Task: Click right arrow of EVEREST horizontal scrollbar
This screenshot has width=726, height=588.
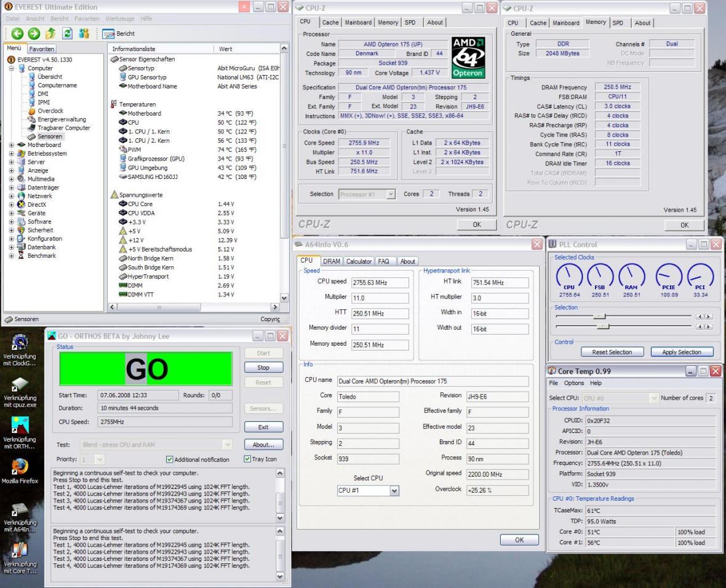Action: pos(275,307)
